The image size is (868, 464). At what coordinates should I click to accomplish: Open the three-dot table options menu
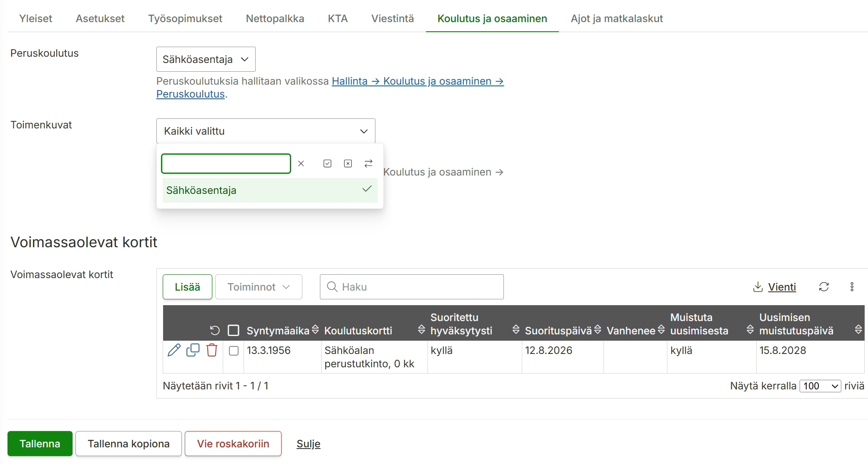point(852,287)
